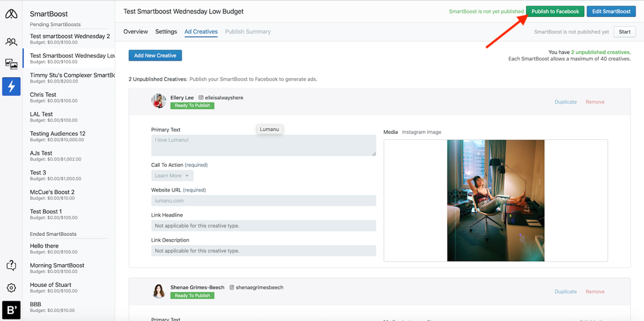Open the Chris Test SmartBoost
Image resolution: width=644 pixels, height=321 pixels.
pos(69,97)
